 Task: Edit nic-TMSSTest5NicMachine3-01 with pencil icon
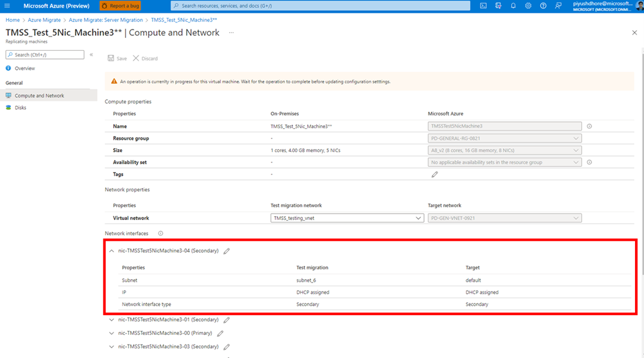coord(226,320)
